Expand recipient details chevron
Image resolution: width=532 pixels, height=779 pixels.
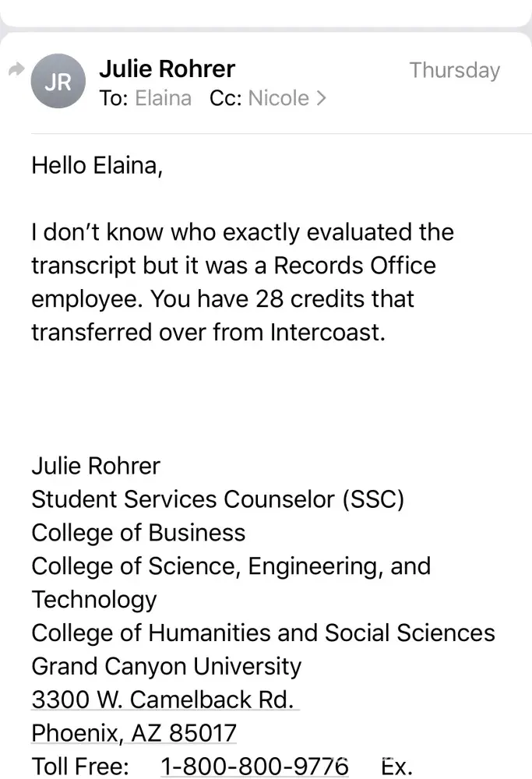(321, 99)
